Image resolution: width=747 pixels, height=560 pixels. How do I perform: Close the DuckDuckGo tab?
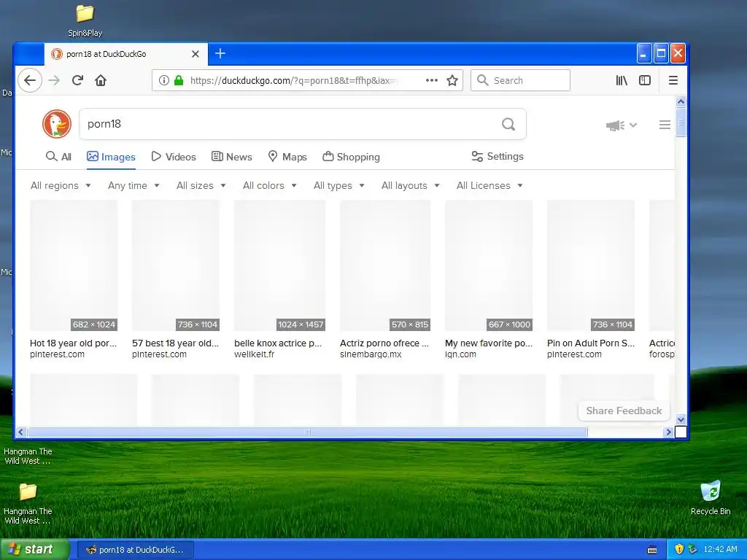(196, 54)
